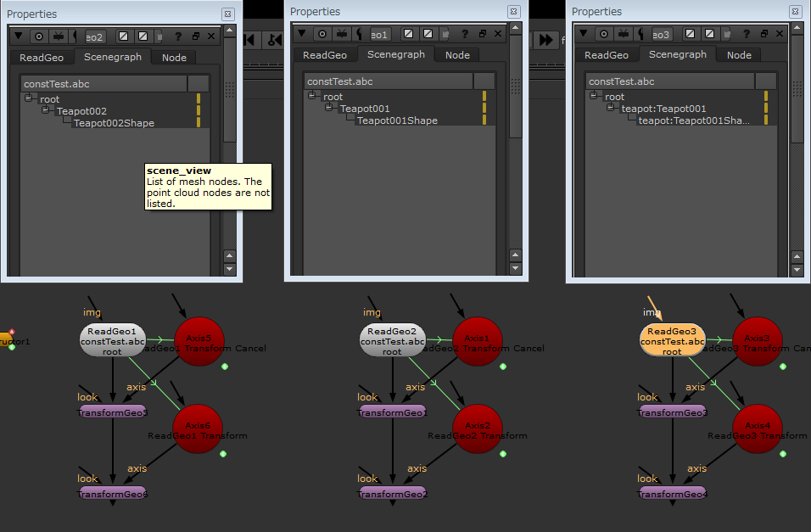Click the center-node target icon in ReadGeo3 panel

(604, 34)
